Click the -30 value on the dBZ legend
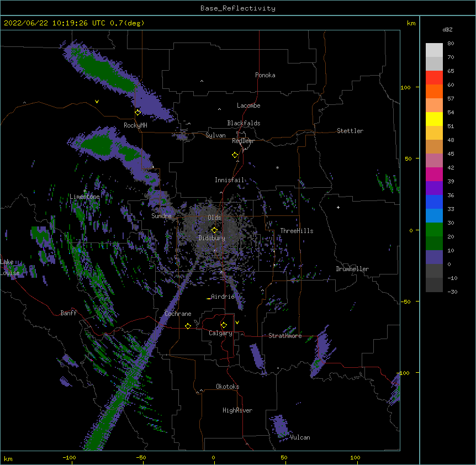 [x=452, y=292]
